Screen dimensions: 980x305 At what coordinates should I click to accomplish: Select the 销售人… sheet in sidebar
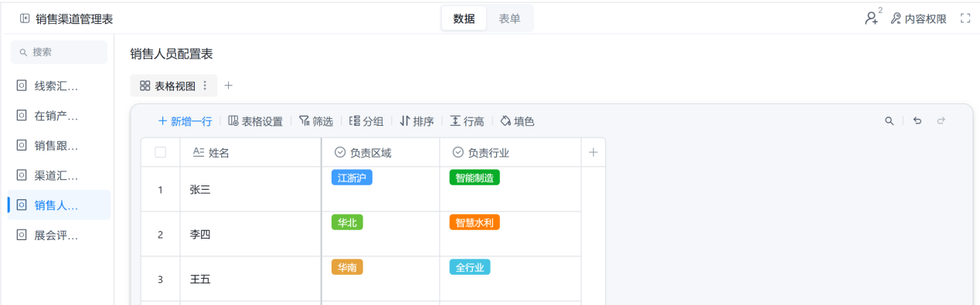tap(59, 205)
